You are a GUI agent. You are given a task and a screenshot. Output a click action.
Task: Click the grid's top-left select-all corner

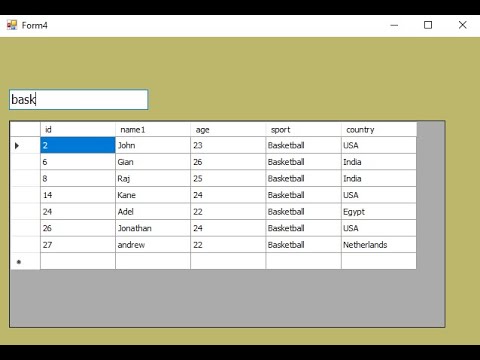[25, 130]
